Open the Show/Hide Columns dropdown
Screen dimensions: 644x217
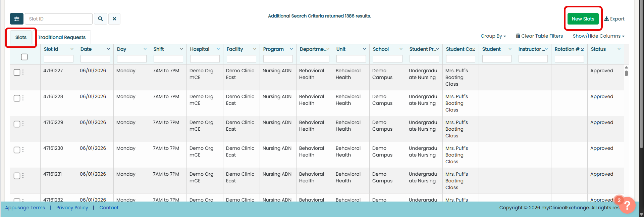598,36
